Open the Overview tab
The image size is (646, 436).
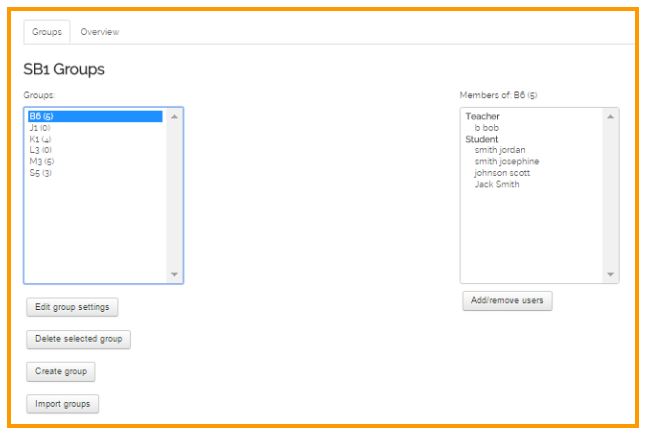(x=99, y=32)
